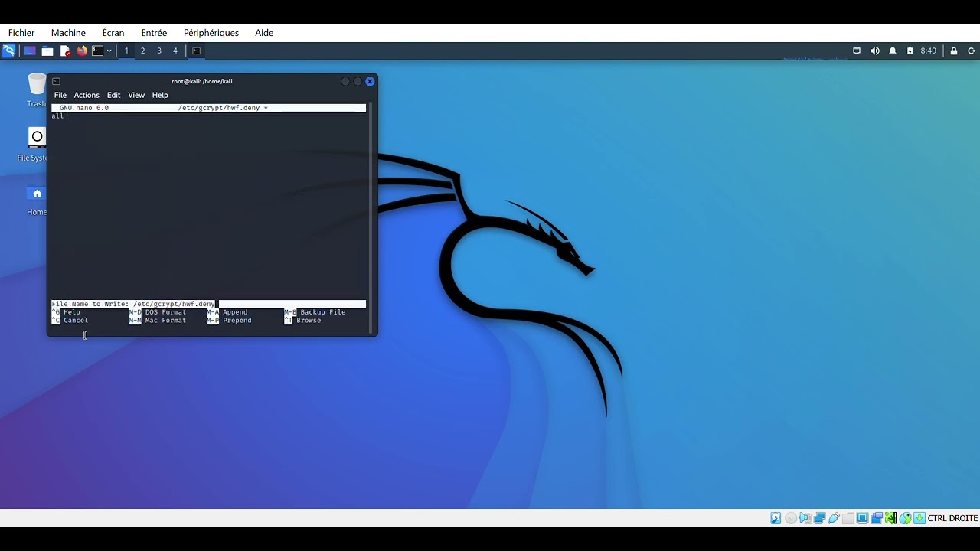Launch Firefox from the panel
980x551 pixels.
[x=82, y=51]
